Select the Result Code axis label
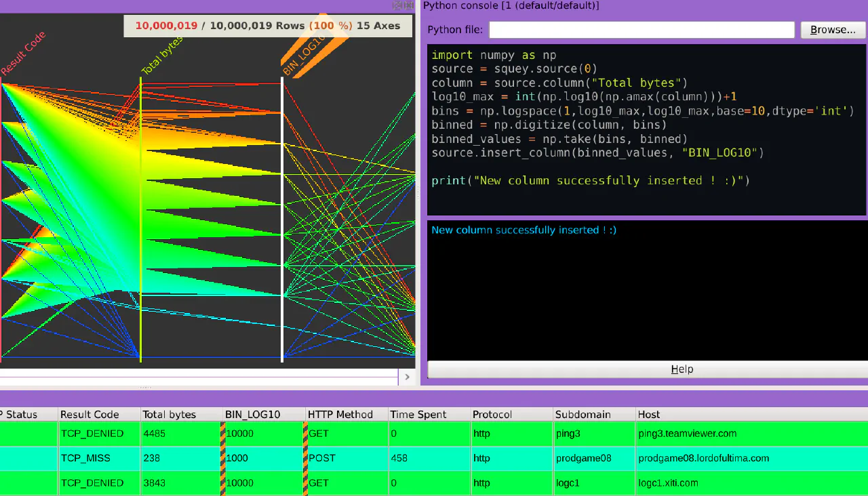 pos(23,54)
